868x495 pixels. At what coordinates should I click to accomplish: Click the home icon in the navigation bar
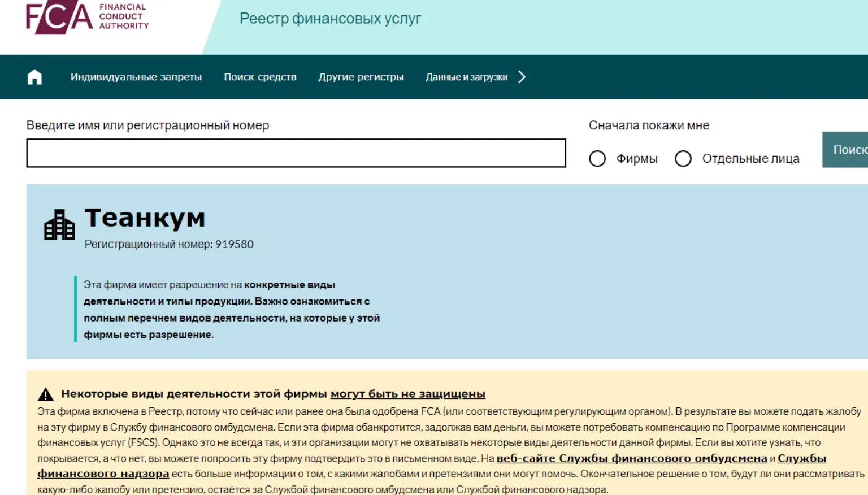tap(35, 76)
